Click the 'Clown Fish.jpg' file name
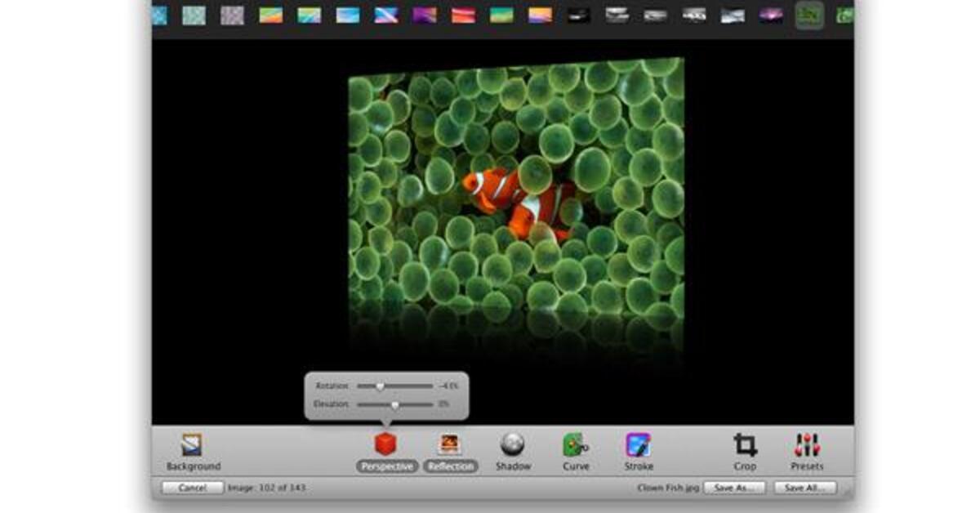 point(668,488)
